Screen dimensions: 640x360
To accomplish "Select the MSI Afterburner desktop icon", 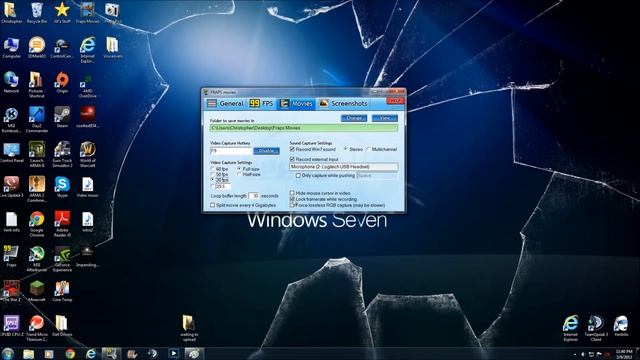I will [x=37, y=258].
